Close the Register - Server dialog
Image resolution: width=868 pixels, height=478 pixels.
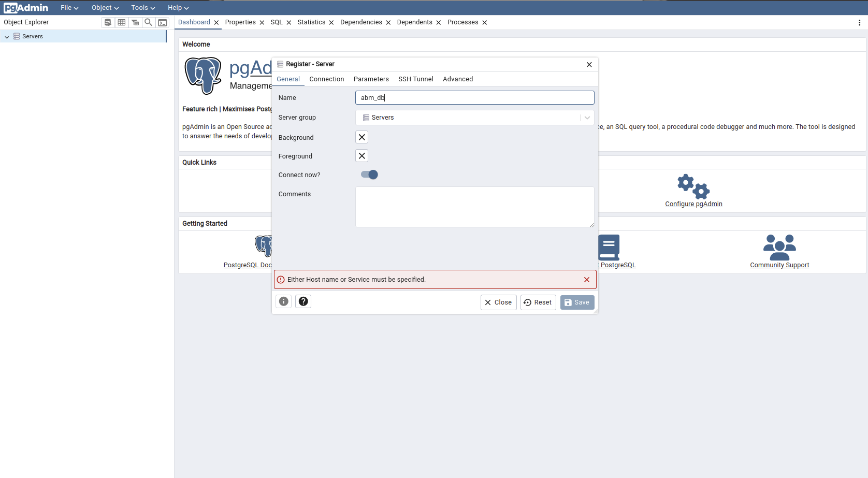pos(589,64)
